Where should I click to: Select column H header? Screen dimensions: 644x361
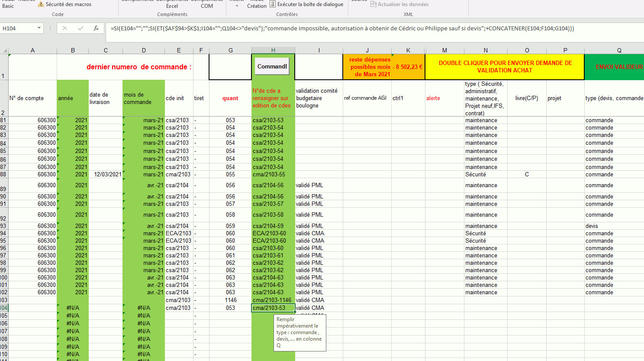pyautogui.click(x=273, y=50)
